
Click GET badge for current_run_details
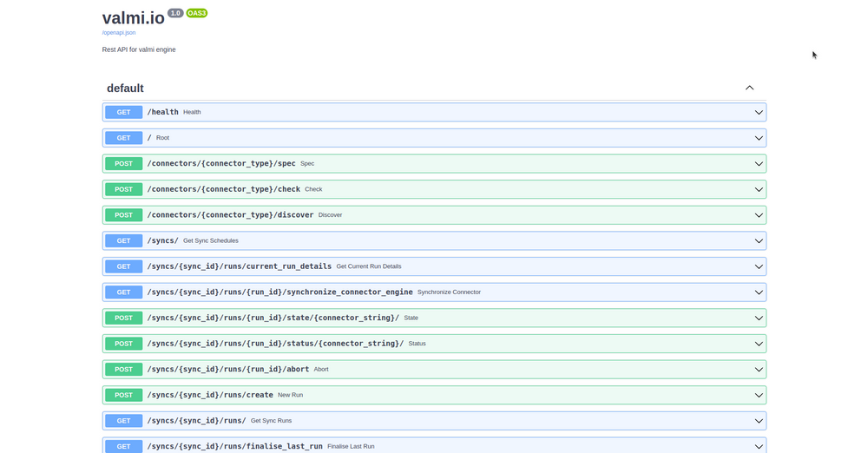[123, 266]
